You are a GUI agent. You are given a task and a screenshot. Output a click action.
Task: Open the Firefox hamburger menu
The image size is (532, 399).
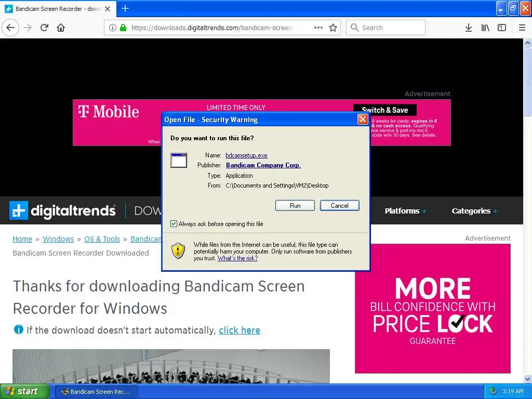522,28
